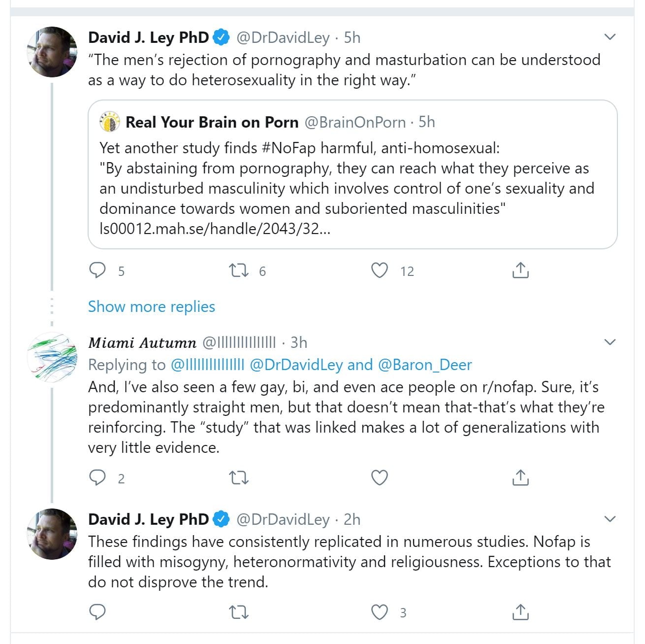Share the first David J. Ley tweet
645x644 pixels.
coord(520,271)
